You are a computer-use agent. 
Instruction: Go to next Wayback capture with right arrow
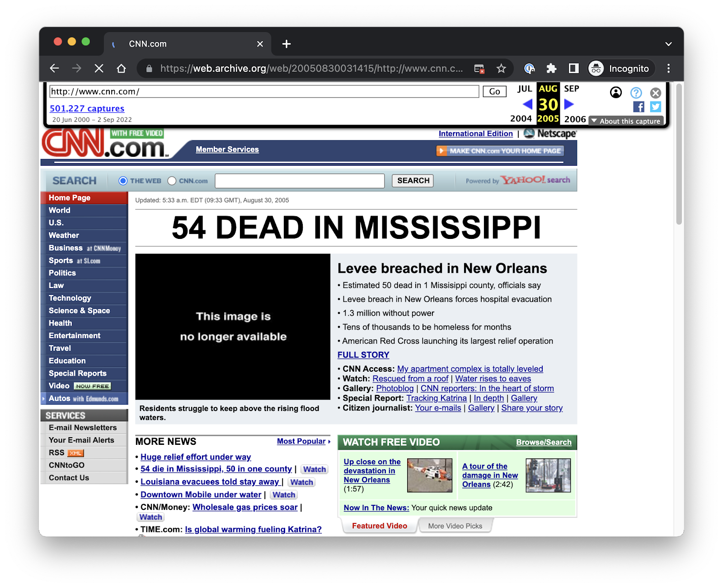pyautogui.click(x=569, y=104)
